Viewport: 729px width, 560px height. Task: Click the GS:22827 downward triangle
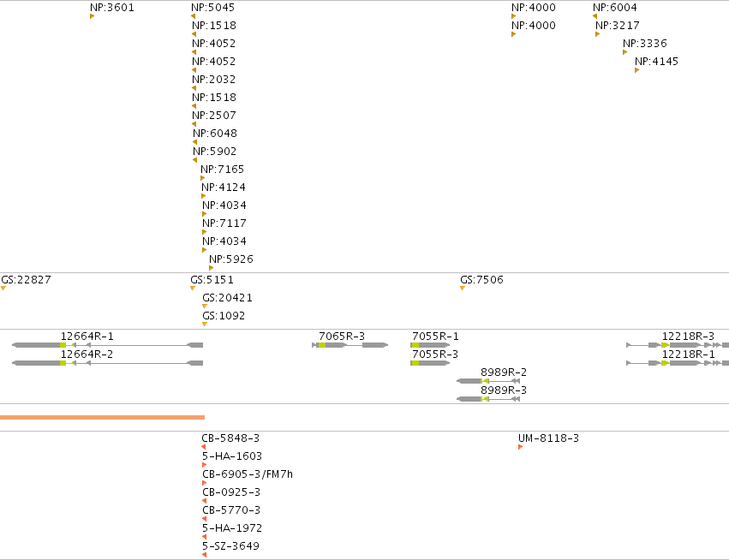point(3,289)
